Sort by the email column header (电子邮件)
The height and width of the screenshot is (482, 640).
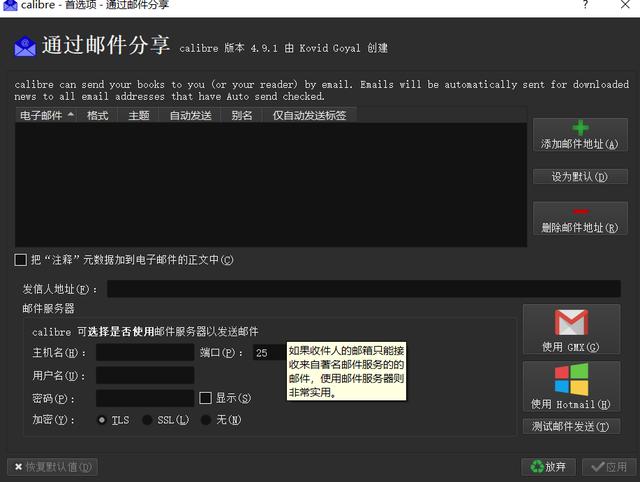(46, 116)
